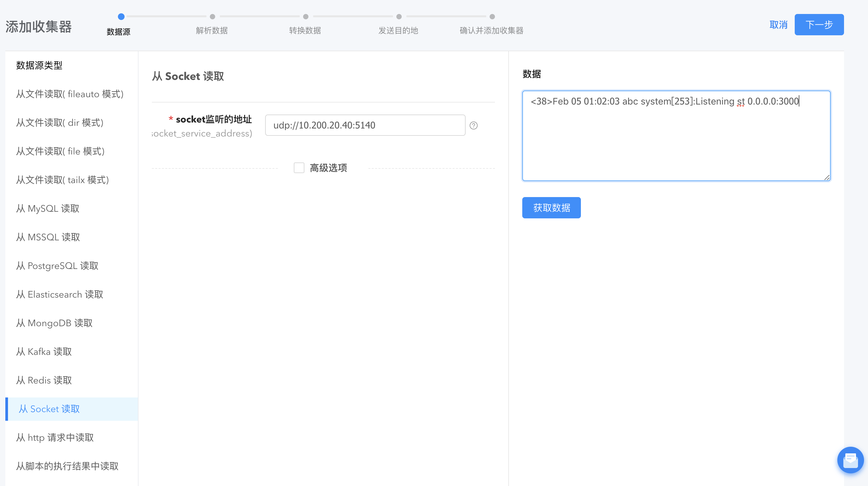This screenshot has width=868, height=486.
Task: Click the 下一步 button
Action: coord(819,25)
